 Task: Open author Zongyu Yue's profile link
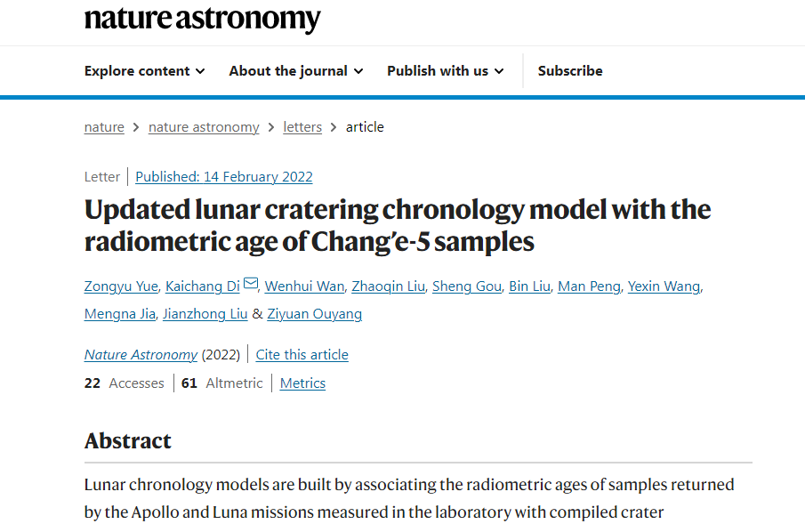(x=121, y=286)
